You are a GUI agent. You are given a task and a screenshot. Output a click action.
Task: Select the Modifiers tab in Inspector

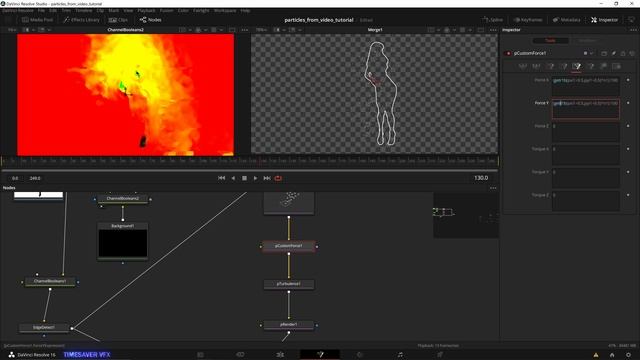(x=587, y=40)
